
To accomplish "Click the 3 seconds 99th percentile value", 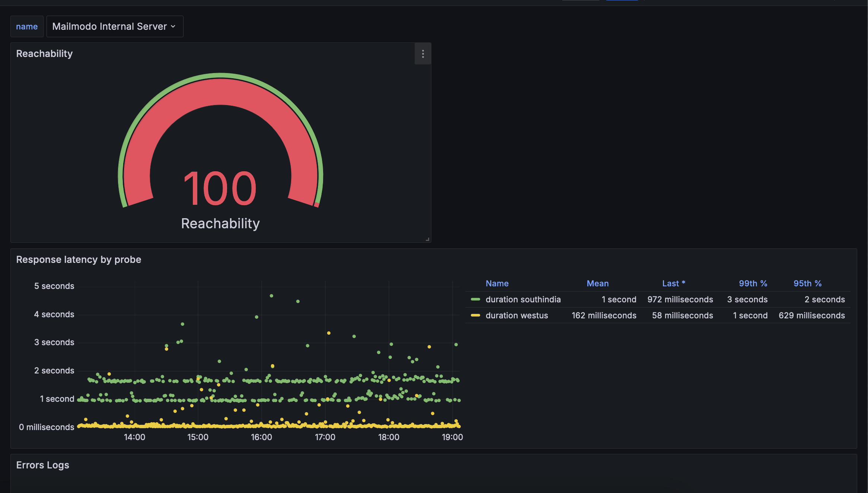I will click(747, 299).
